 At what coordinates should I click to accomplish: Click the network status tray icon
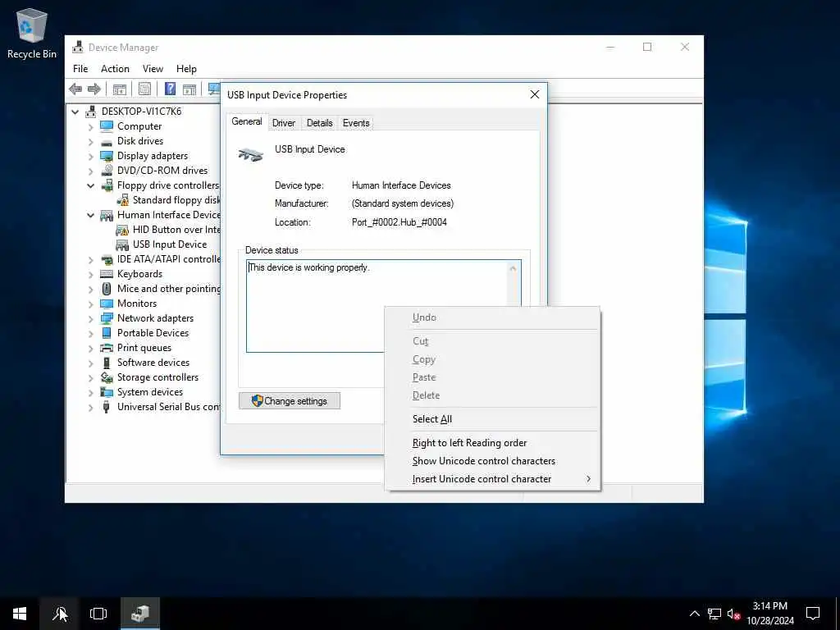point(714,614)
